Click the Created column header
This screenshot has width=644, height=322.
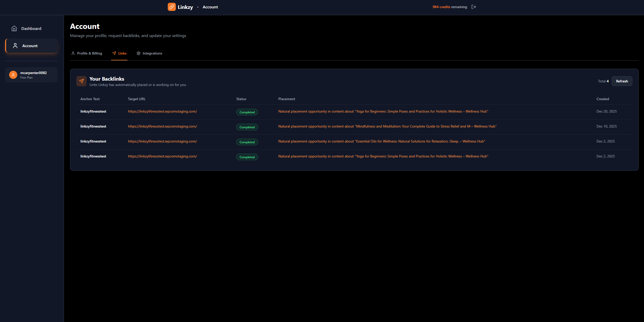602,99
